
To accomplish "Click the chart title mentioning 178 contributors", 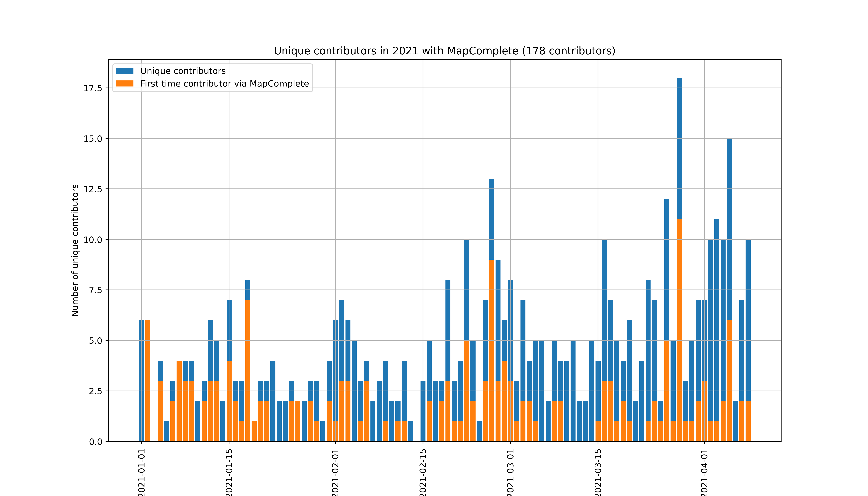I will pyautogui.click(x=445, y=51).
